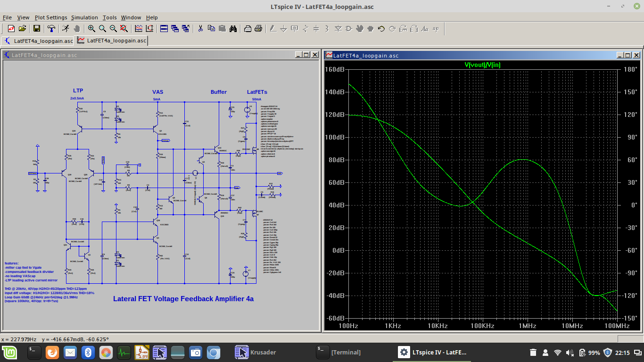Click the volume icon in the system tray
This screenshot has height=362, width=644.
(570, 352)
